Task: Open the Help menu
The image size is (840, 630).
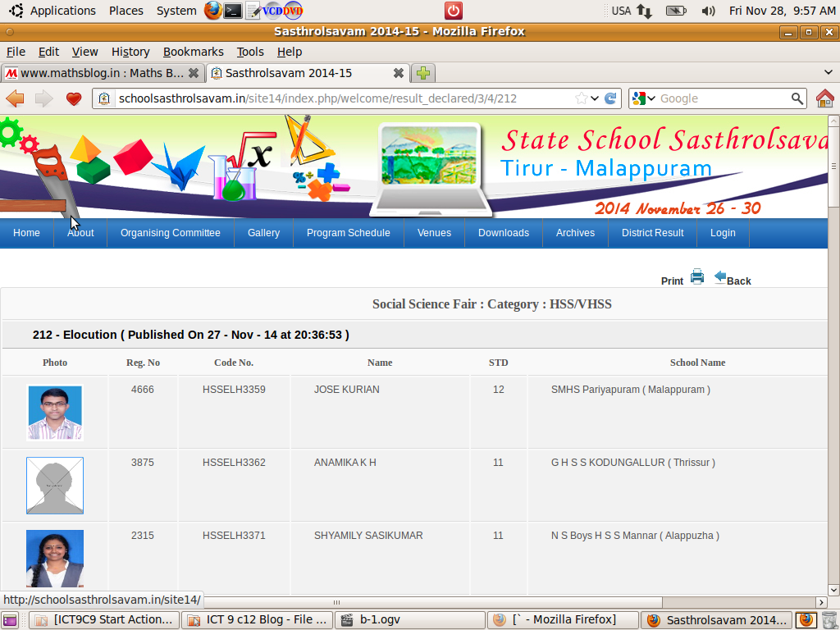Action: pyautogui.click(x=290, y=52)
